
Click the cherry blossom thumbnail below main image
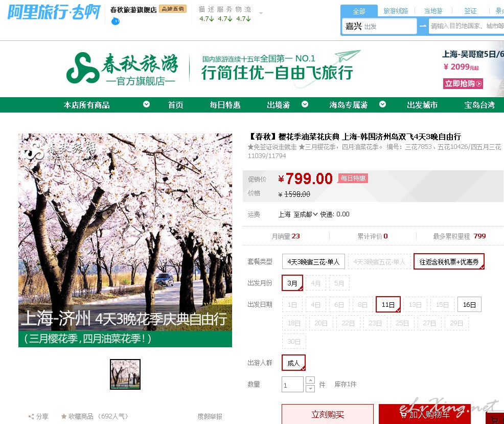[x=125, y=374]
